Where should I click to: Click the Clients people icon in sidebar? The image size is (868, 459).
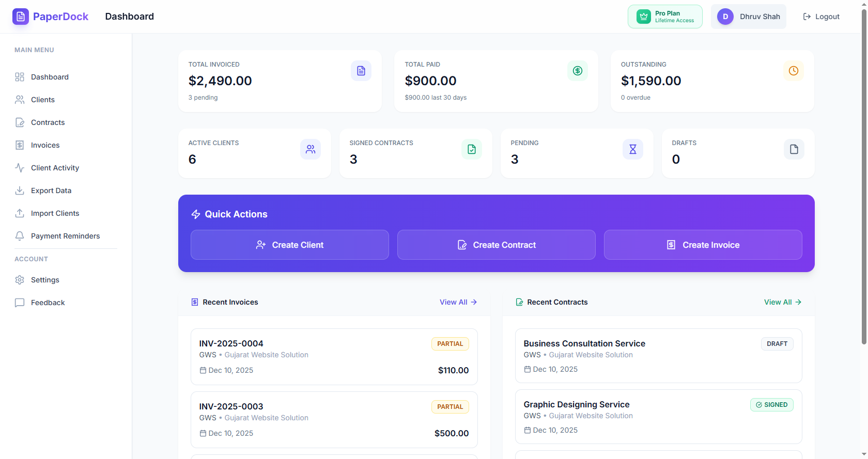[x=20, y=100]
